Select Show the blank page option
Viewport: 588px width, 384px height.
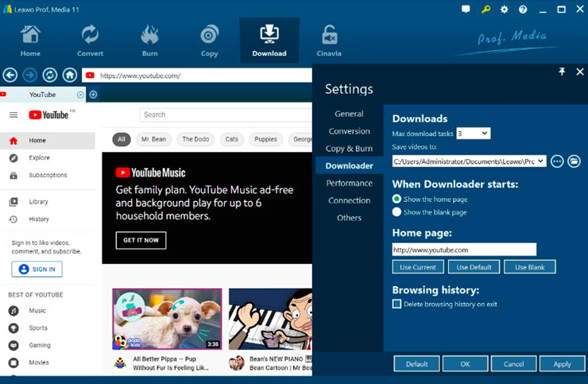tap(397, 212)
